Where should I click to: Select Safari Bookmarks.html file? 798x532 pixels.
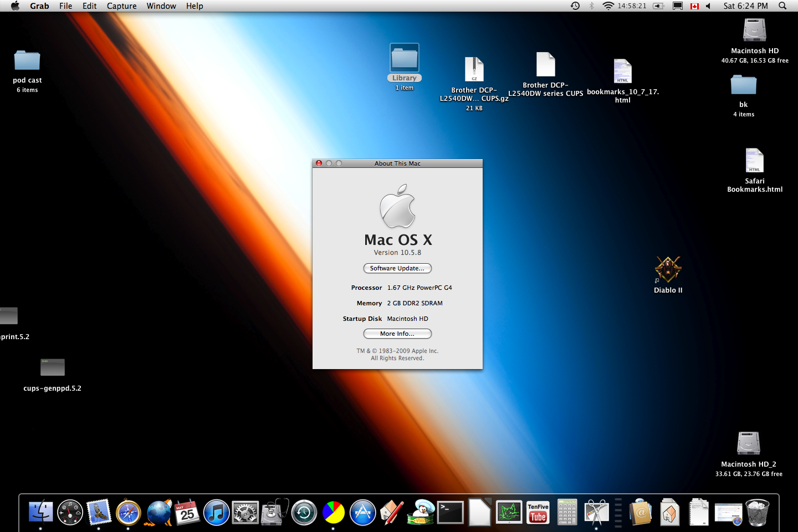pos(754,161)
